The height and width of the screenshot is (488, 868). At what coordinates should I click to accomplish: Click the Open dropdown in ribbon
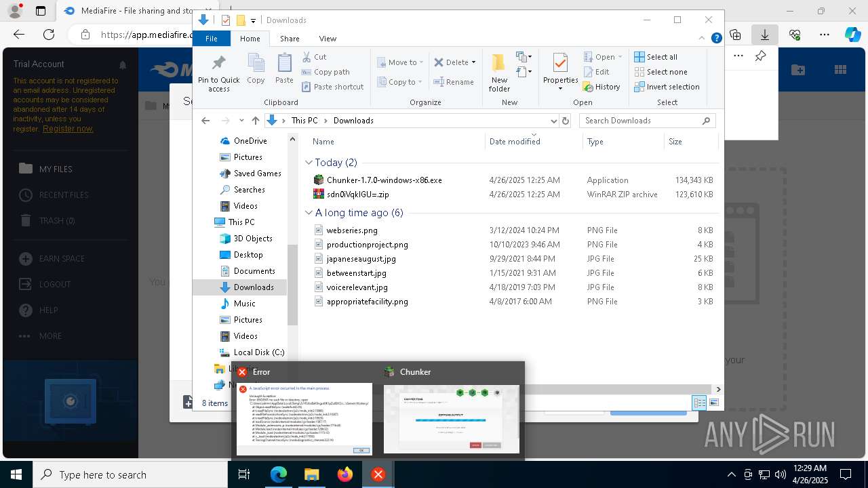point(602,57)
